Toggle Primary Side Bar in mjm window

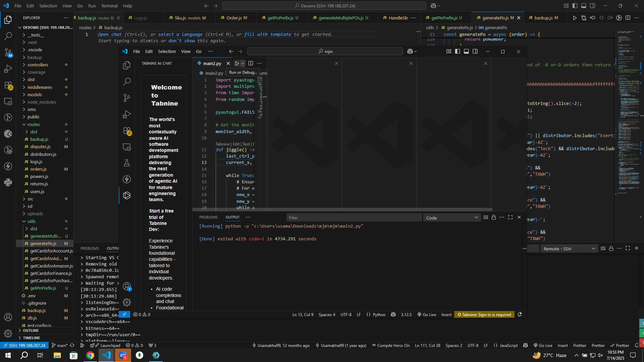click(x=458, y=51)
